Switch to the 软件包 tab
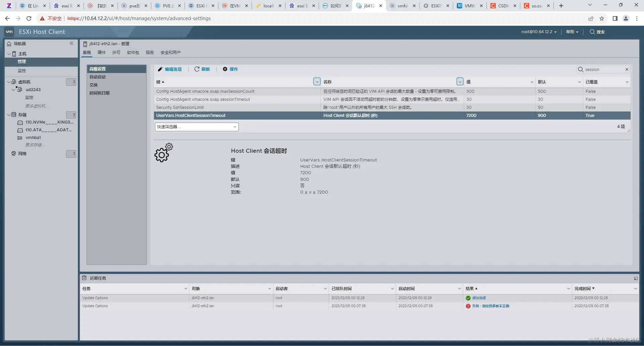 tap(133, 53)
